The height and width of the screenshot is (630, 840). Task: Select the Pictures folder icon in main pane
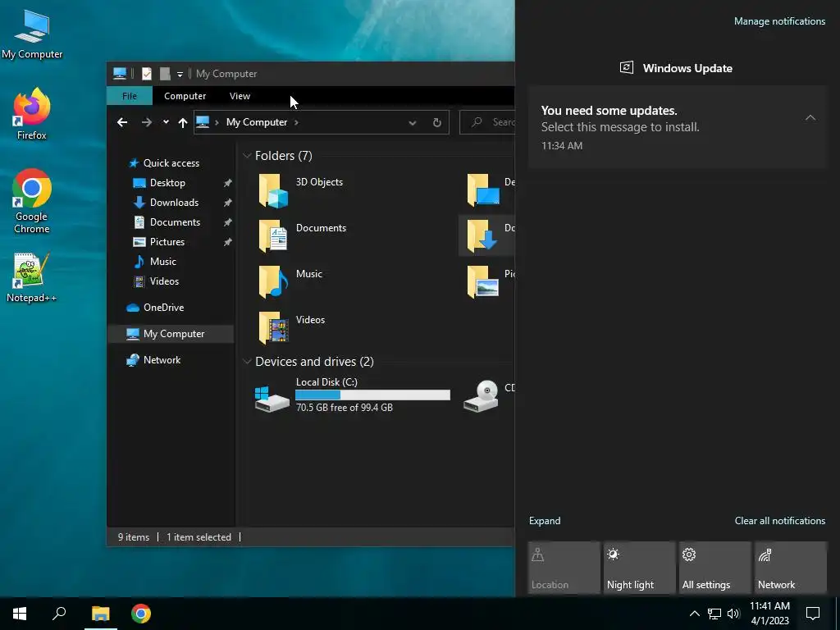tap(484, 282)
